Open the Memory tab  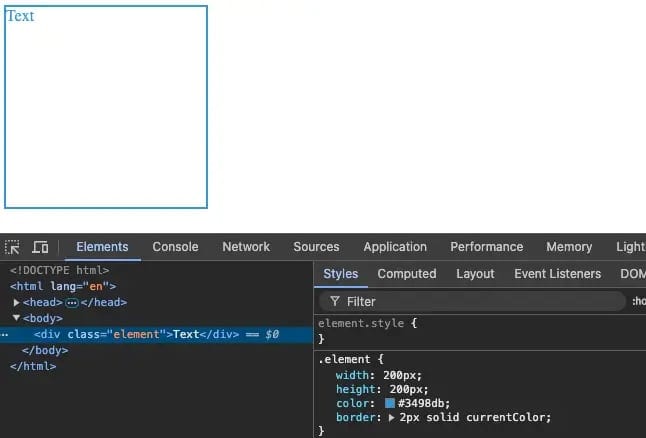[569, 247]
